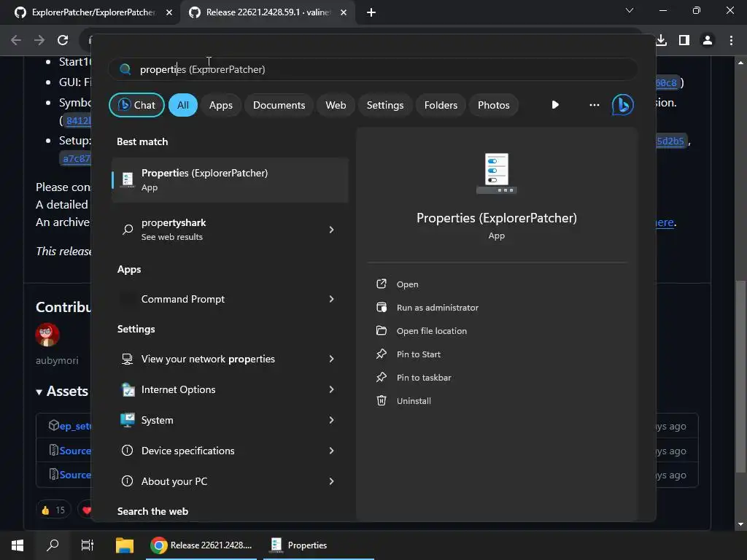Expand Device specifications chevron

click(x=332, y=451)
